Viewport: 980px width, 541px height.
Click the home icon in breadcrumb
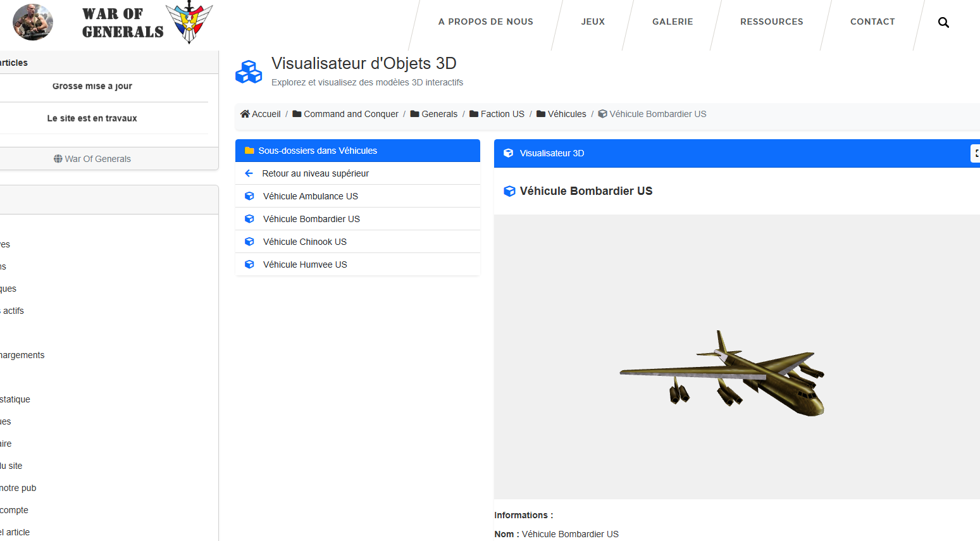pyautogui.click(x=245, y=114)
